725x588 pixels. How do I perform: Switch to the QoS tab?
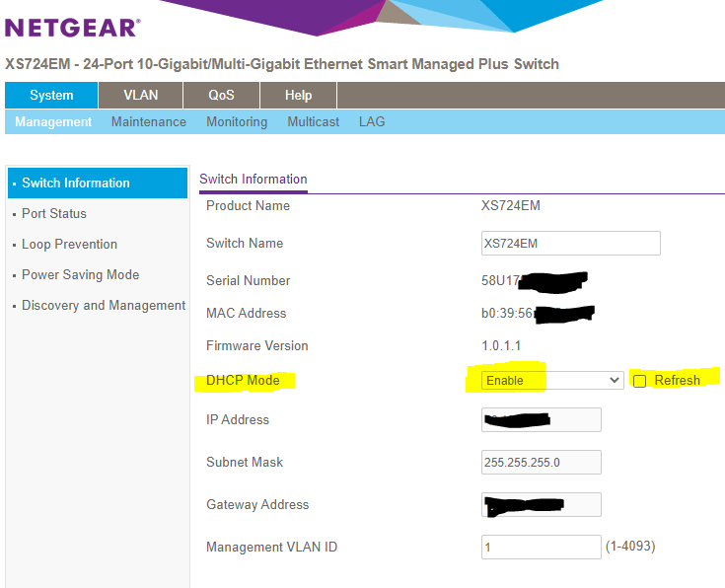click(221, 96)
